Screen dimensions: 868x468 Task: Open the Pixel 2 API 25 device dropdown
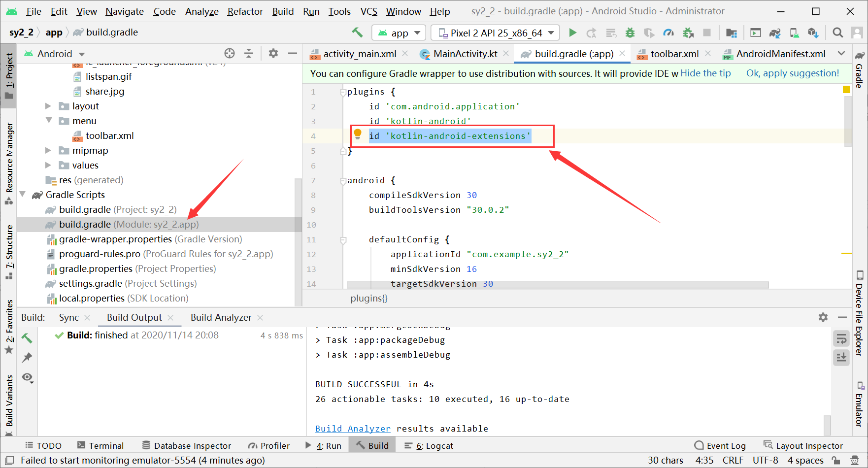[495, 33]
